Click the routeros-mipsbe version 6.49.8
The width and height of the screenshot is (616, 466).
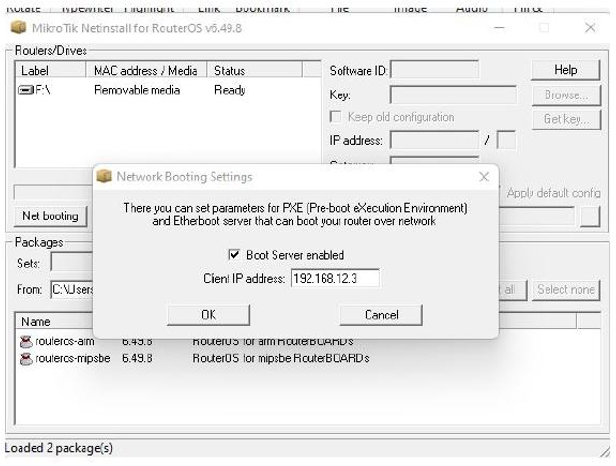137,358
